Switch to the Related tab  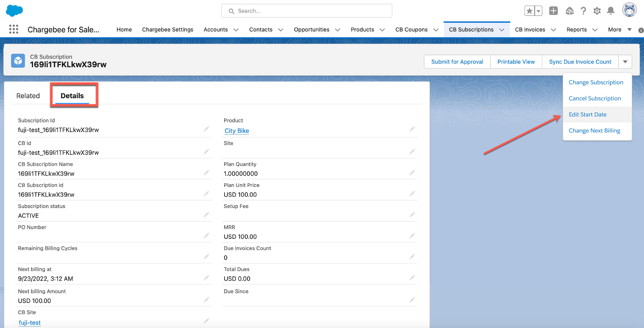[x=28, y=96]
